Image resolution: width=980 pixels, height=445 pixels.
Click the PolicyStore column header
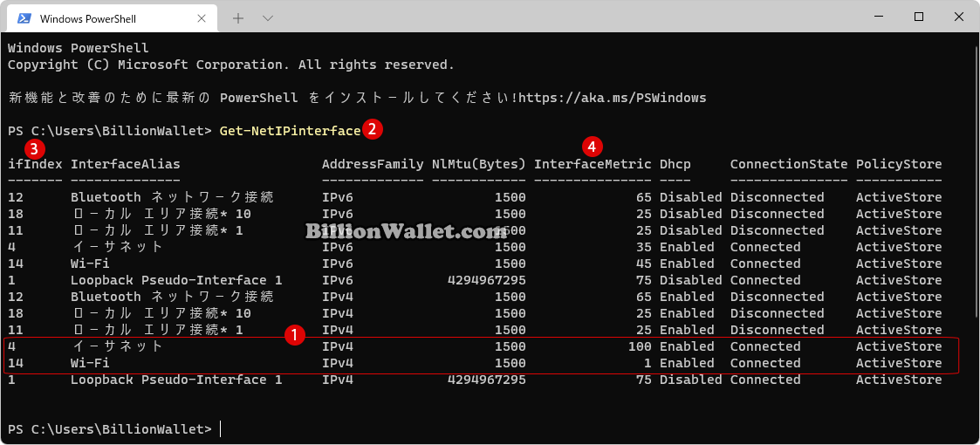(899, 164)
